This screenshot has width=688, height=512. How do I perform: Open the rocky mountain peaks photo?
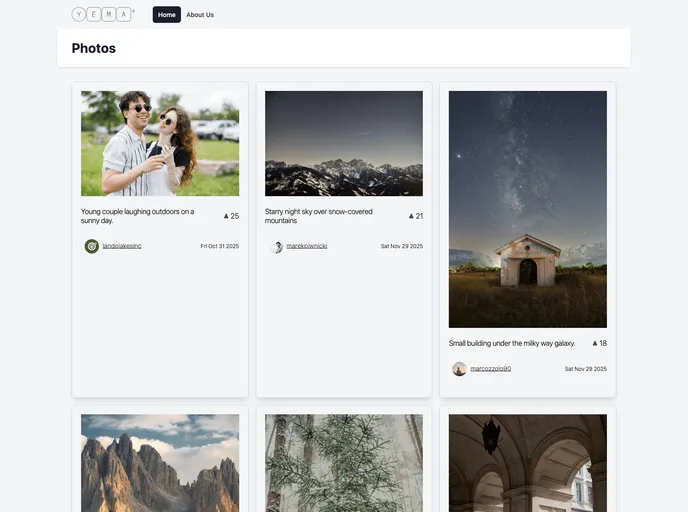click(160, 463)
